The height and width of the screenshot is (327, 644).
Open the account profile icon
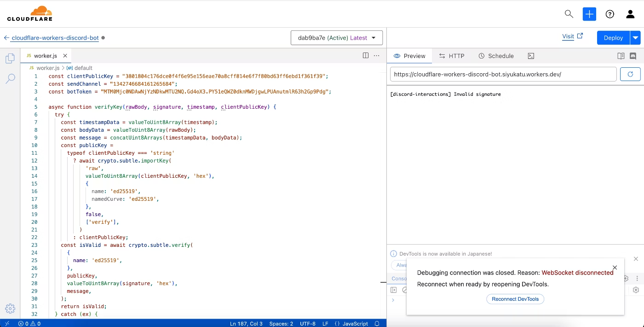(630, 14)
